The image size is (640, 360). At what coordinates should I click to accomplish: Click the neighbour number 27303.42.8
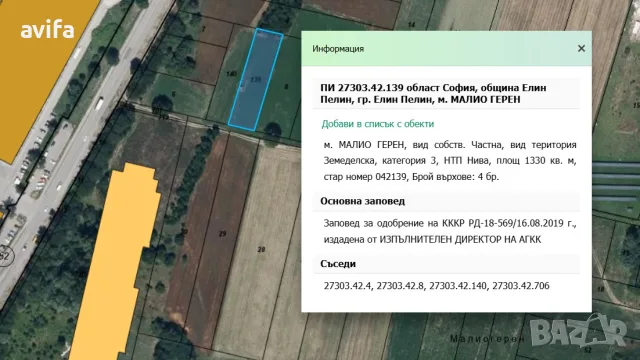400,286
